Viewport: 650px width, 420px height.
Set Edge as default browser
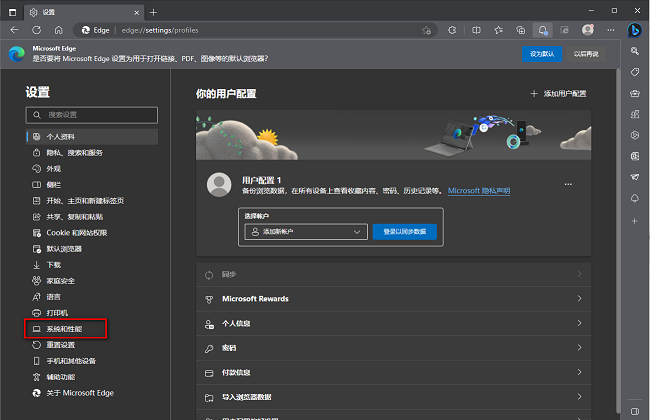click(x=542, y=54)
